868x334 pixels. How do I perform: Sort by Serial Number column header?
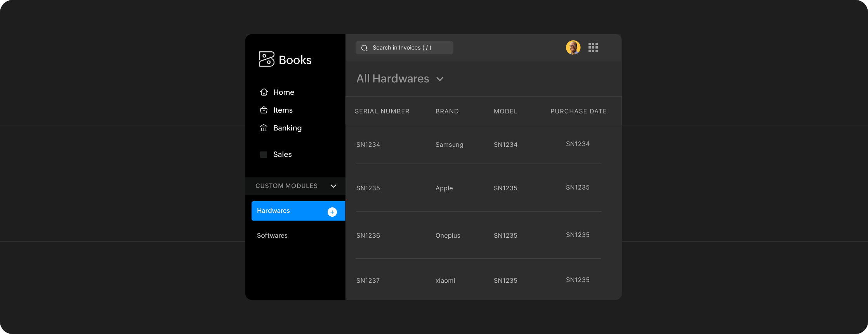382,111
